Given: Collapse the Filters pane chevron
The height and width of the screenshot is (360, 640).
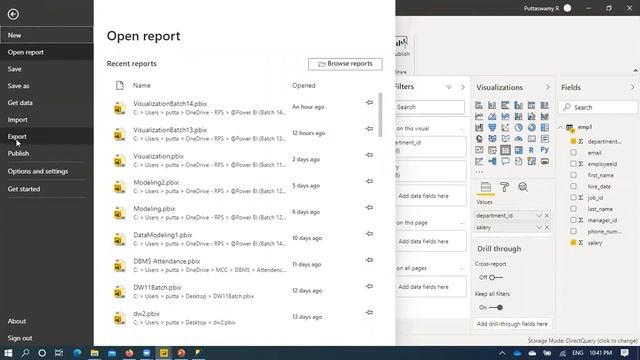Looking at the screenshot, I should point(463,87).
